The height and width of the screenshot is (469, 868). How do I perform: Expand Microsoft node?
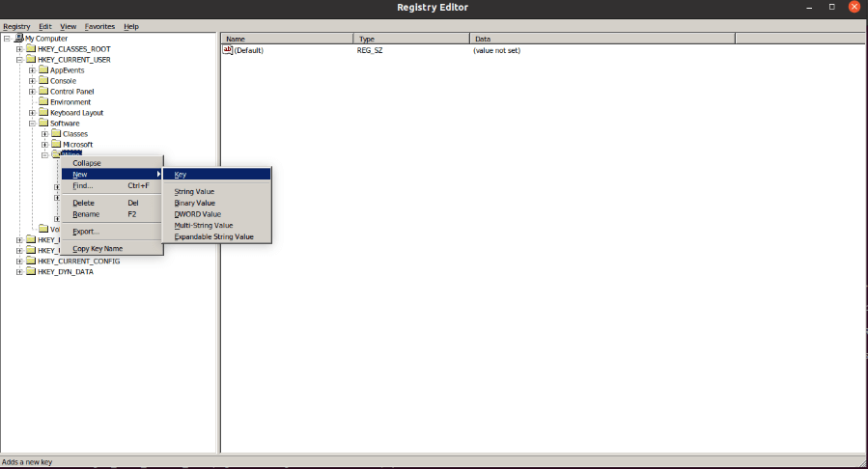44,145
